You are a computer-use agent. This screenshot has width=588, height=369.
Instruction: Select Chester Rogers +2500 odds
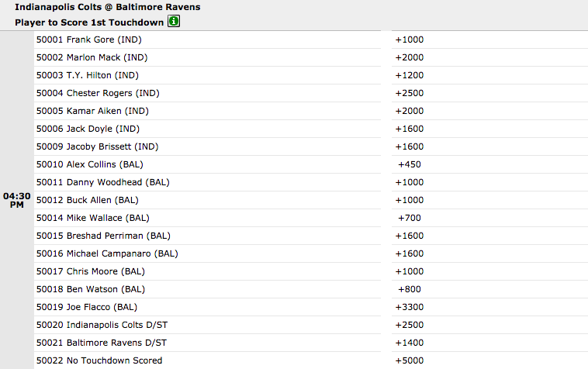pyautogui.click(x=410, y=93)
